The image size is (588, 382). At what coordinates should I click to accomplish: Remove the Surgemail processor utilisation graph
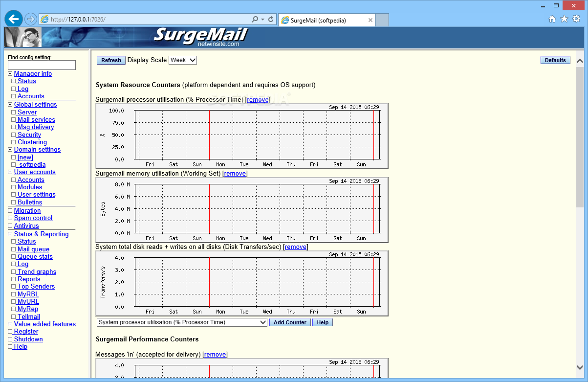tap(258, 100)
